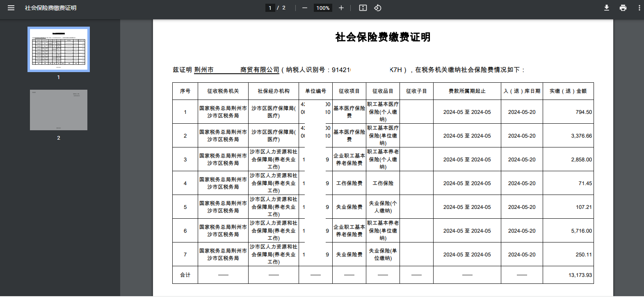Viewport: 644px width, 299px height.
Task: Click the 费款所属期起止 column header
Action: (467, 91)
